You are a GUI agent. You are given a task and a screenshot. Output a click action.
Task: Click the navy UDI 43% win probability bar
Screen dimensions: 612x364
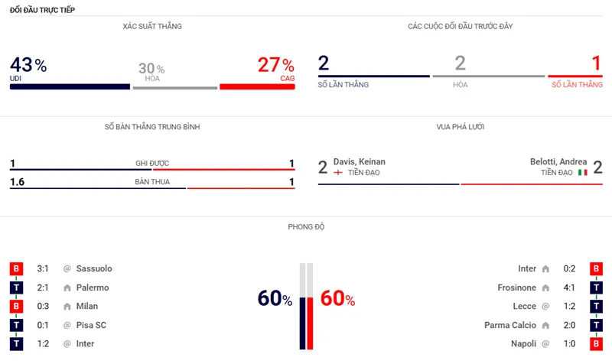click(x=70, y=86)
